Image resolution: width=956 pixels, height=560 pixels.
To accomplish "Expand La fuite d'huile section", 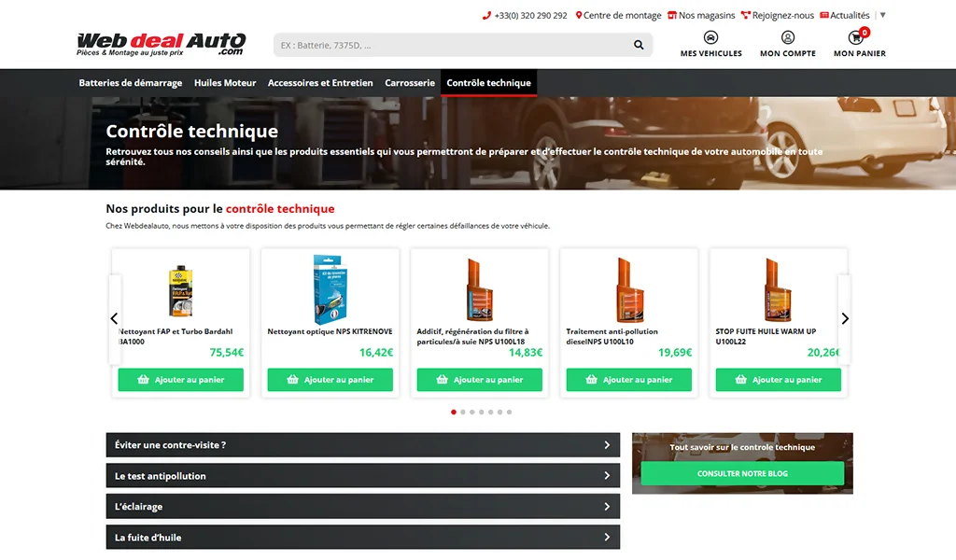I will [x=362, y=538].
